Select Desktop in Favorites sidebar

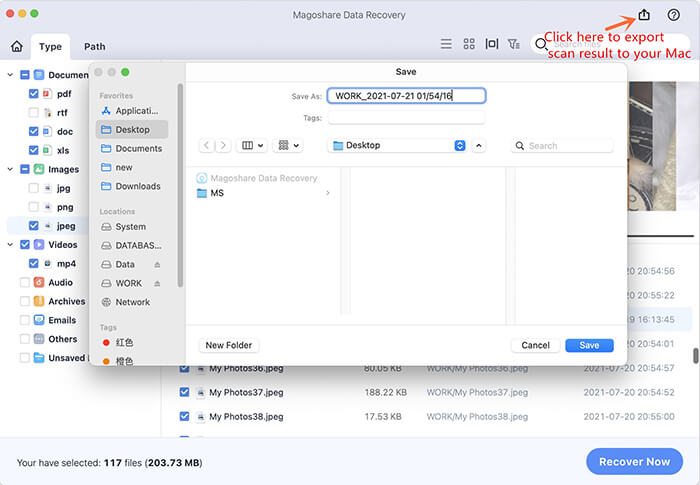[x=132, y=130]
